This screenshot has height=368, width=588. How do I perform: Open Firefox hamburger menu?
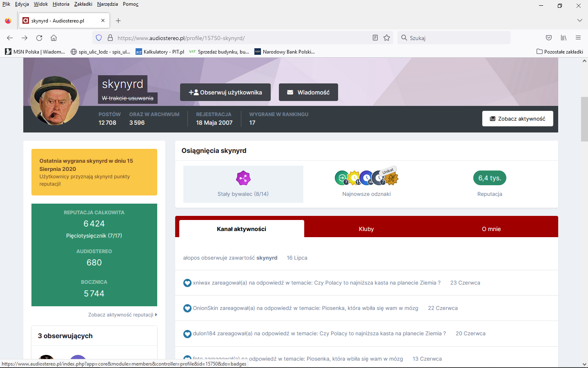click(x=578, y=38)
